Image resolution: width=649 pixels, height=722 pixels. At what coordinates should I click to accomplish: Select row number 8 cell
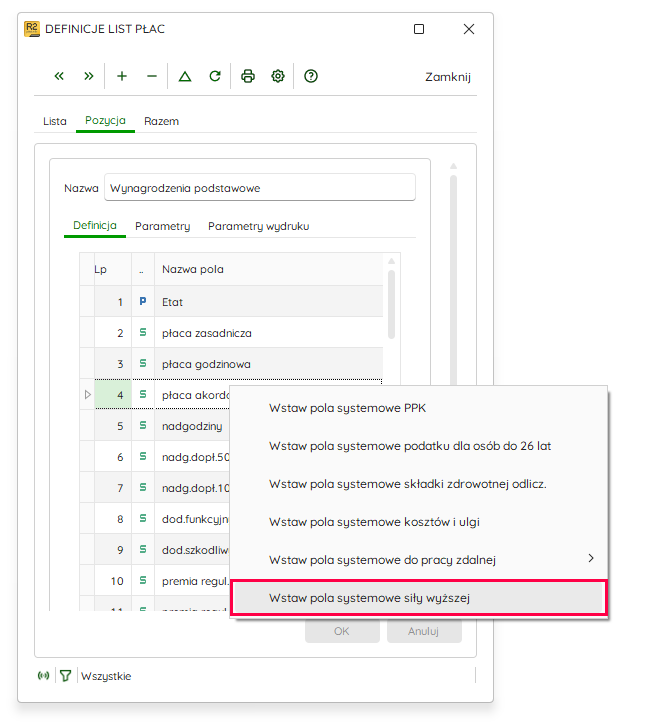(113, 519)
